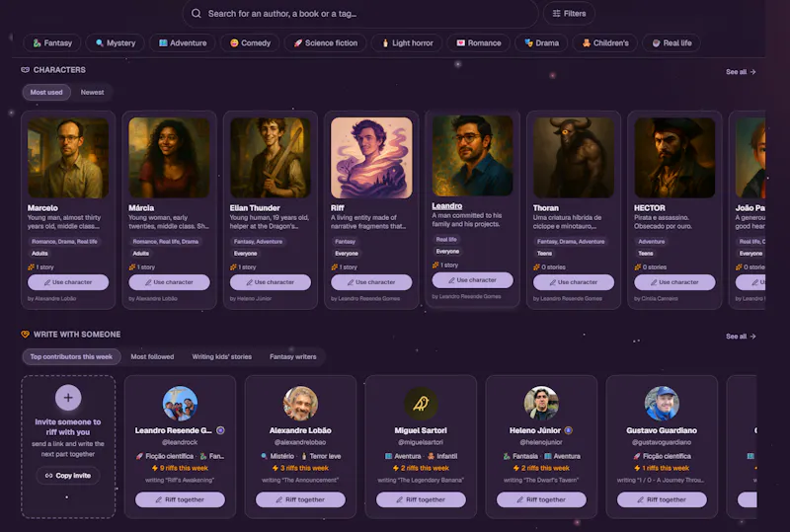Image resolution: width=790 pixels, height=532 pixels.
Task: Riff together with Leandro Resende G.
Action: click(180, 499)
